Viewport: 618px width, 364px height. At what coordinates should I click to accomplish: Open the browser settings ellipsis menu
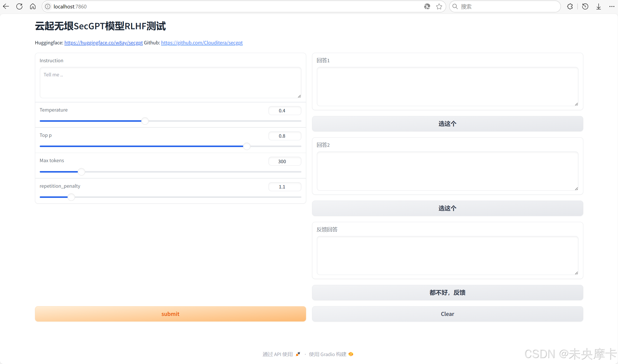pos(612,6)
